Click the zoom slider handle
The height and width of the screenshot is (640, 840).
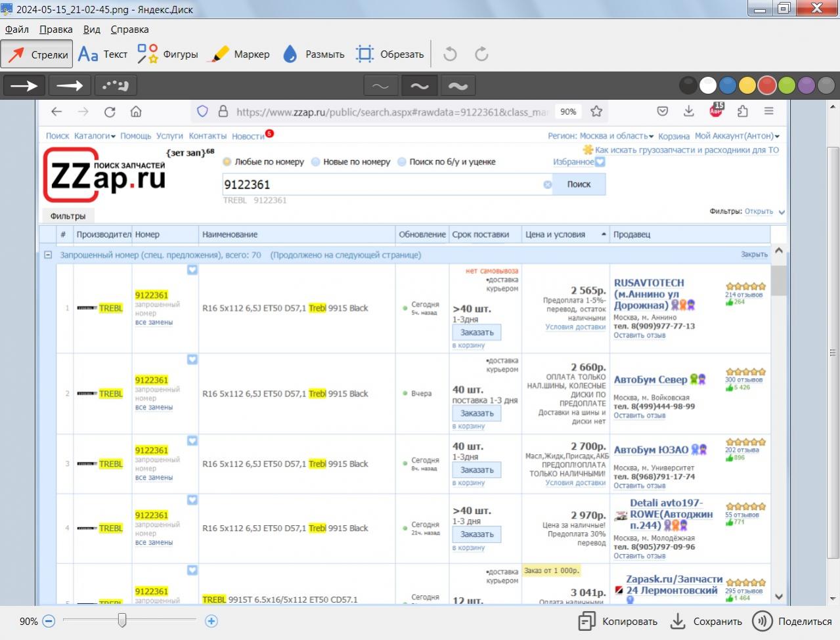[x=122, y=620]
